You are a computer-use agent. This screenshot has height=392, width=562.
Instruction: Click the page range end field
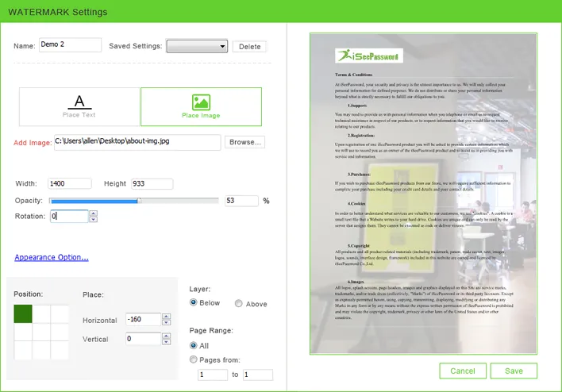(258, 375)
